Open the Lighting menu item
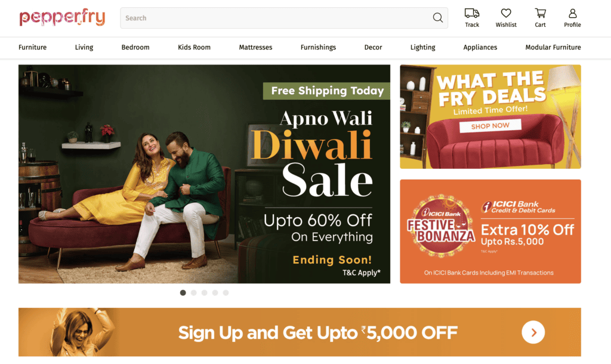This screenshot has width=611, height=364. (422, 47)
